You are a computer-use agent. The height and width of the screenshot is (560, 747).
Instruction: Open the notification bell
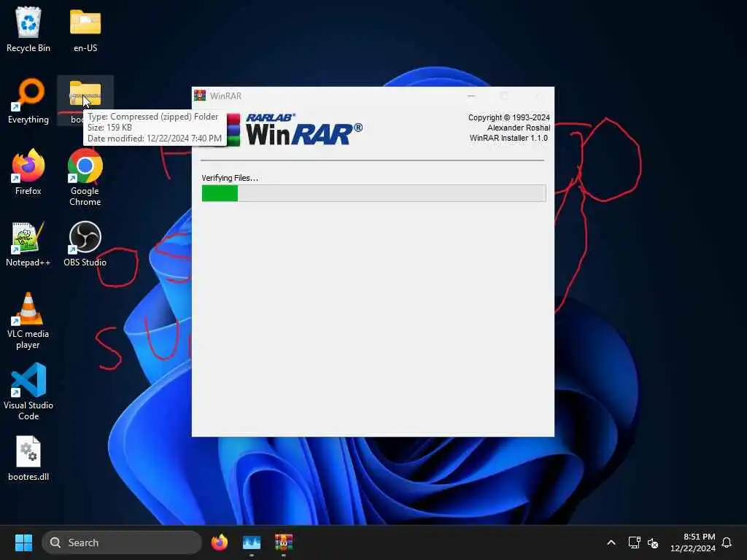tap(727, 542)
